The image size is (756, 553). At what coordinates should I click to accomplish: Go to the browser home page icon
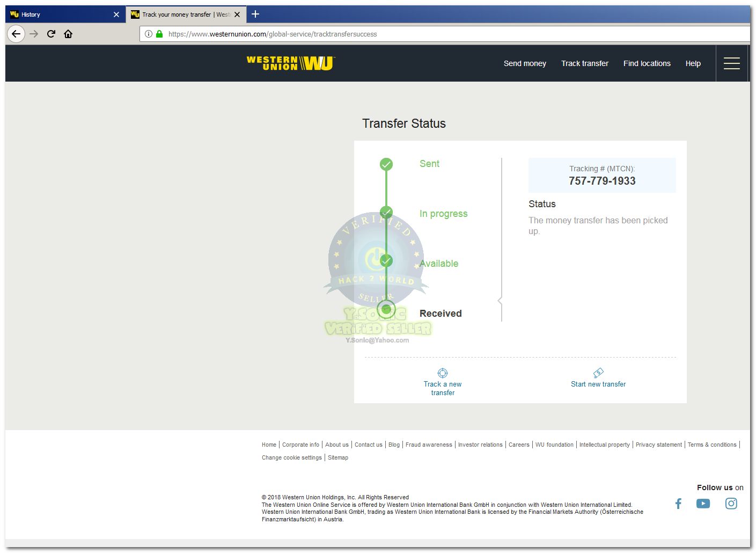click(x=68, y=34)
